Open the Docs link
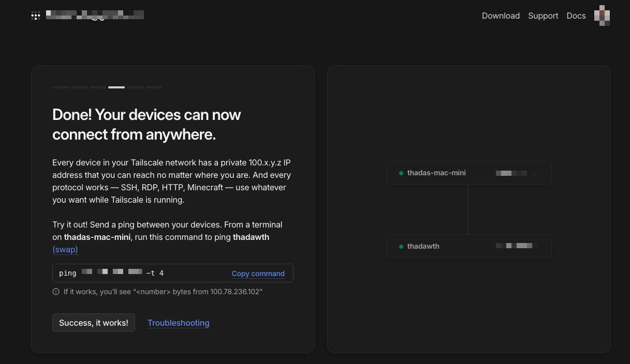 pyautogui.click(x=576, y=16)
